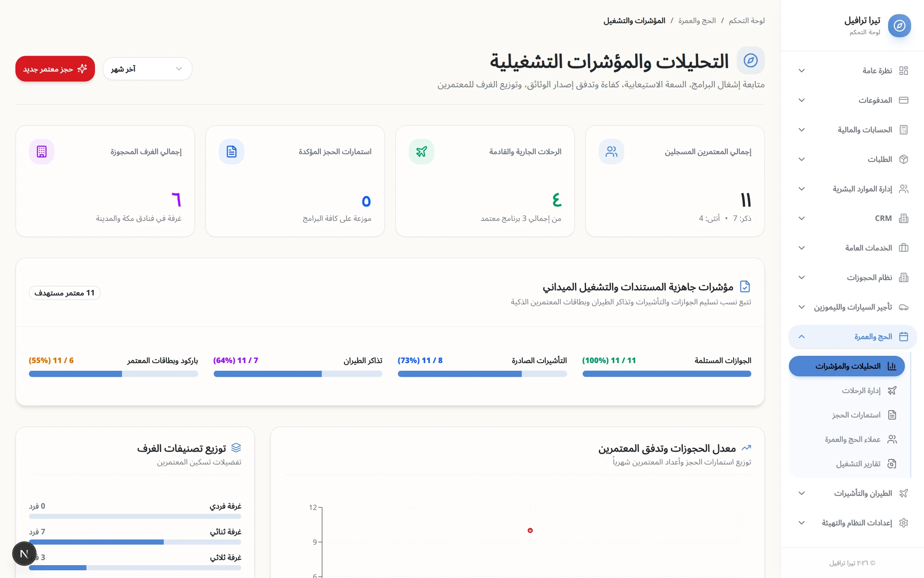Click the car rental icon in sidebar
Screen dimensions: 924x578
pyautogui.click(x=903, y=307)
